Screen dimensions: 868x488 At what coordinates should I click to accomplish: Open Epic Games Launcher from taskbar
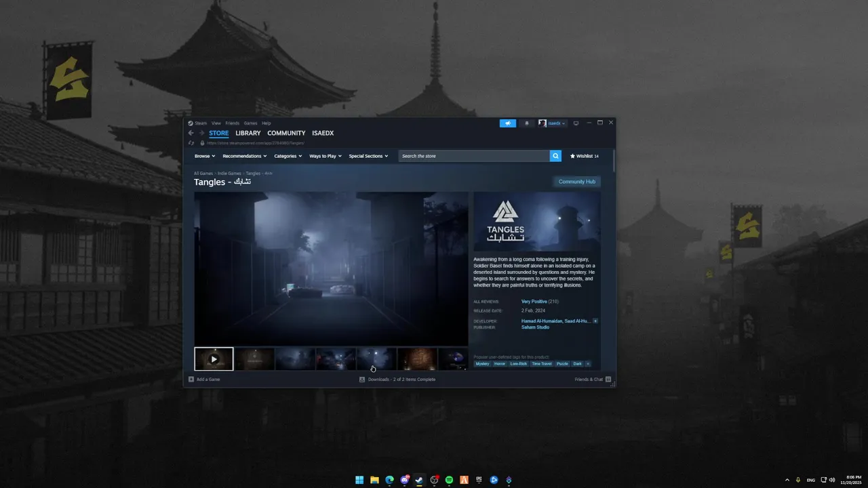(x=479, y=480)
